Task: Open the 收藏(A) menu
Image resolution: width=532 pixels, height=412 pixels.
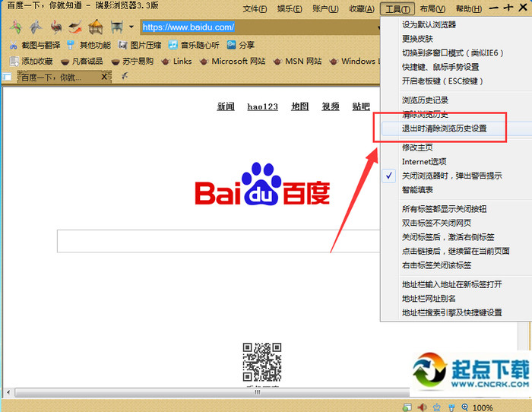Action: click(362, 9)
